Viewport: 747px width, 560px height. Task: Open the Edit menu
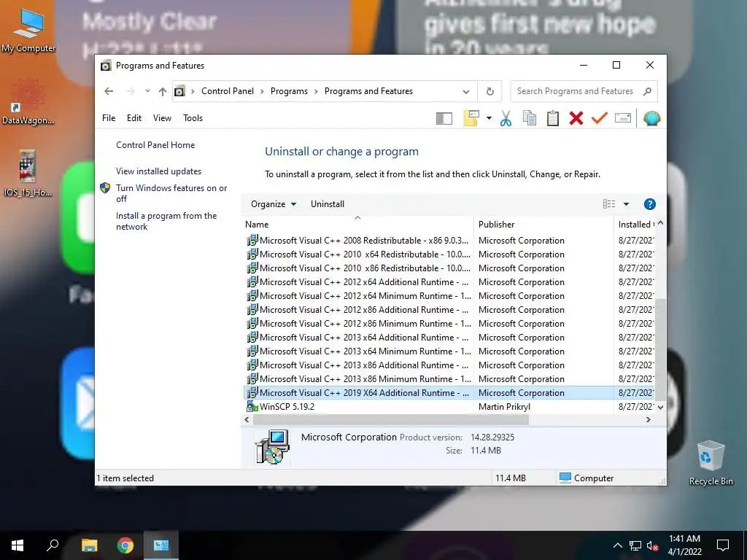coord(134,118)
